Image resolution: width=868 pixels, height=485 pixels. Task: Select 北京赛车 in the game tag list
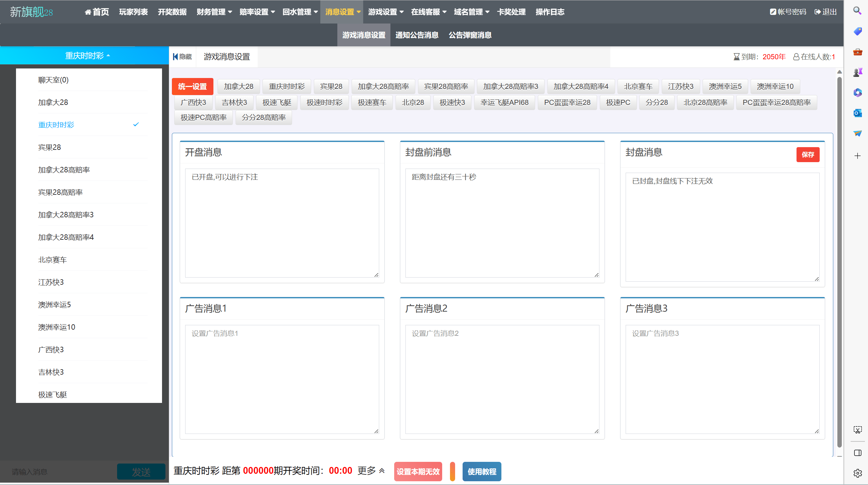click(x=638, y=87)
